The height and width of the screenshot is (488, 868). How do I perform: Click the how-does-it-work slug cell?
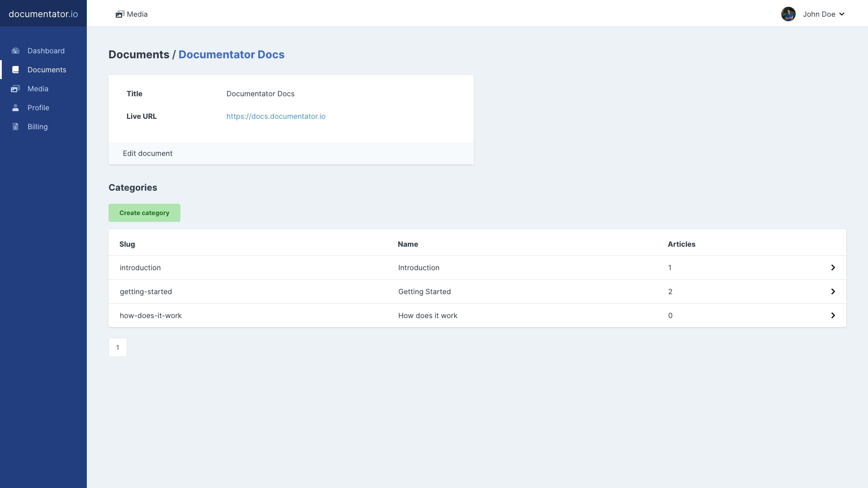pyautogui.click(x=151, y=316)
